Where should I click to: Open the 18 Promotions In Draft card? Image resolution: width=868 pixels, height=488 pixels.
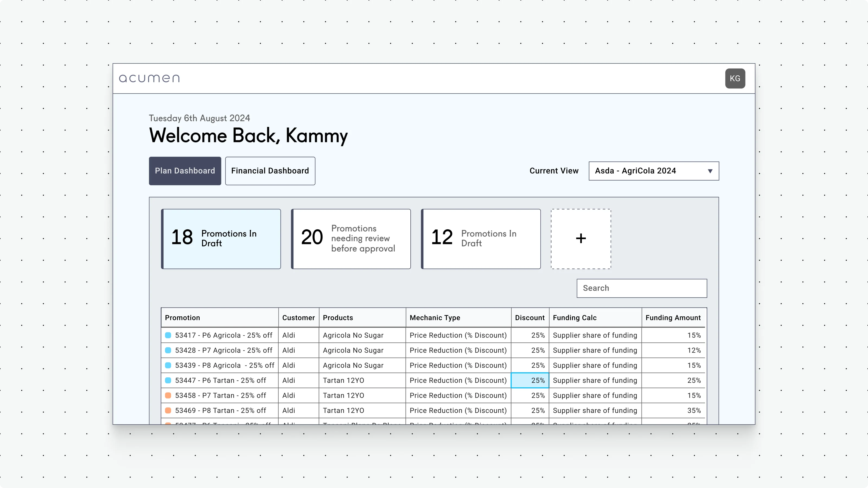click(221, 239)
